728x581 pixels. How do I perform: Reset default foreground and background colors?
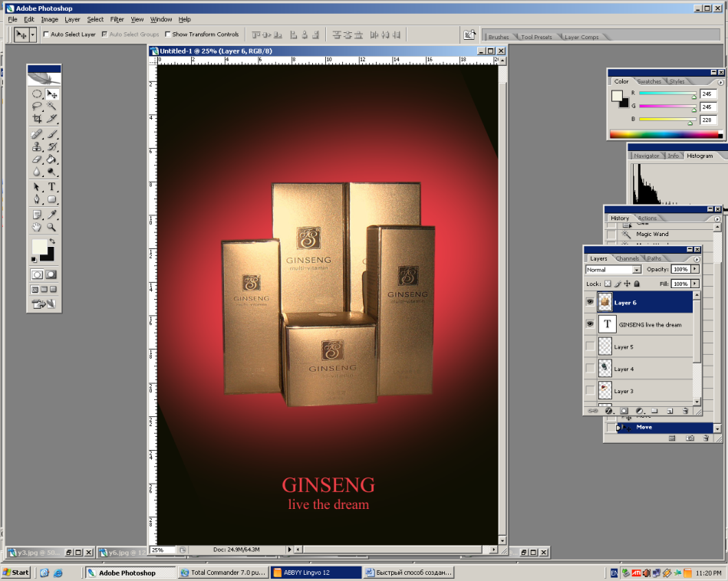pyautogui.click(x=34, y=259)
